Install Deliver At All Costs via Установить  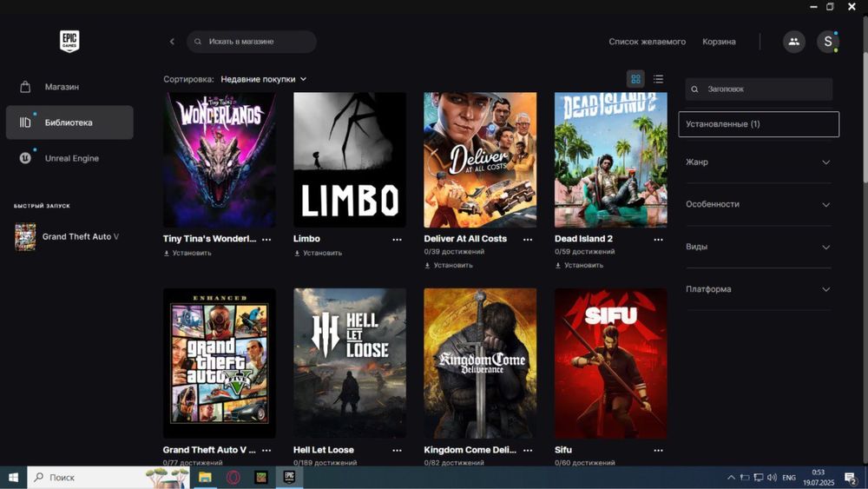[449, 265]
